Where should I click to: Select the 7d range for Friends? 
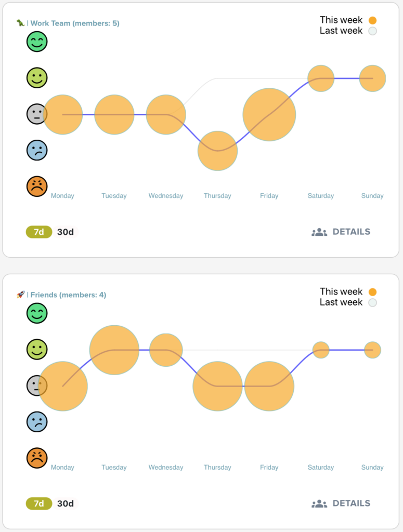click(x=39, y=503)
